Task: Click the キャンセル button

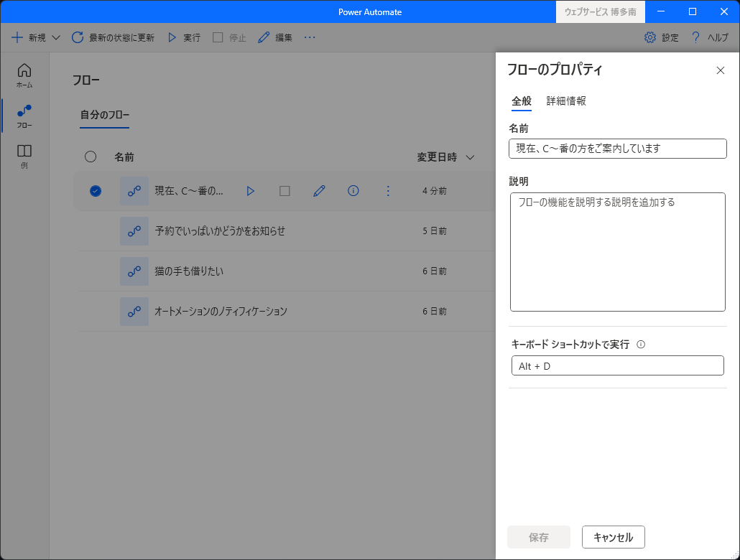Action: (x=613, y=537)
